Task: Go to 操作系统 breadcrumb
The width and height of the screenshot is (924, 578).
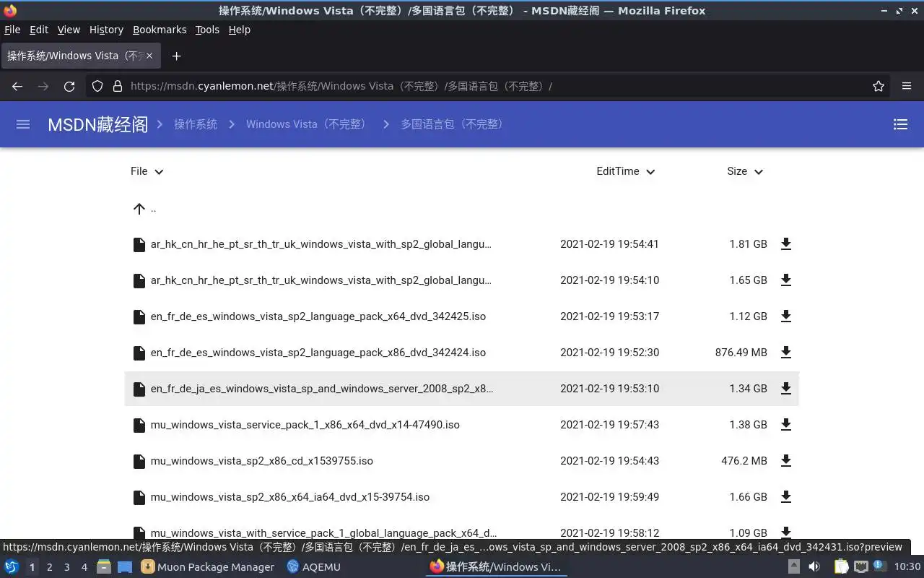Action: (x=196, y=124)
